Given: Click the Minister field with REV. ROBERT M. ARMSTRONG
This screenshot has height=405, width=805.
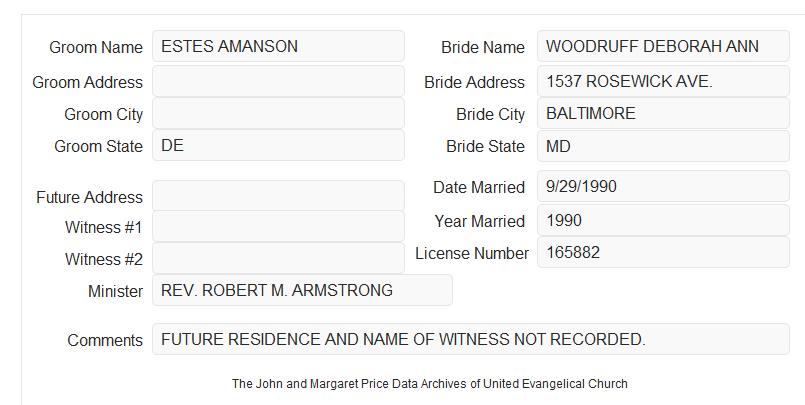Looking at the screenshot, I should pos(302,290).
